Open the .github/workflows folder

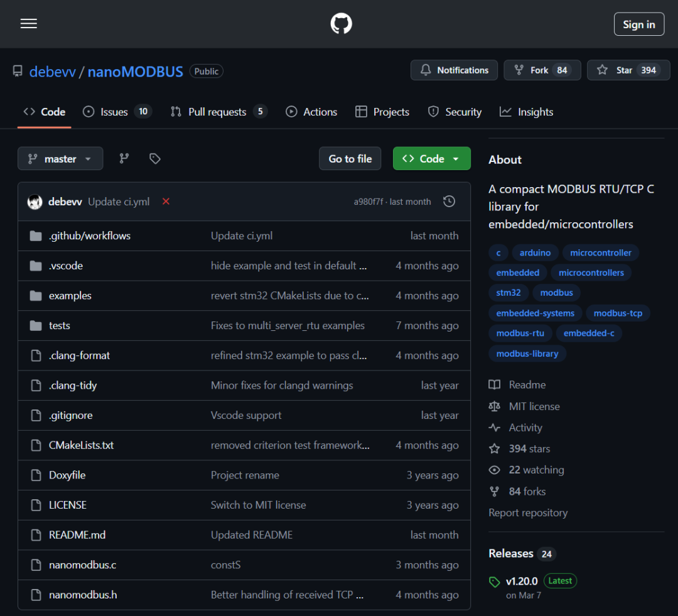pyautogui.click(x=90, y=236)
